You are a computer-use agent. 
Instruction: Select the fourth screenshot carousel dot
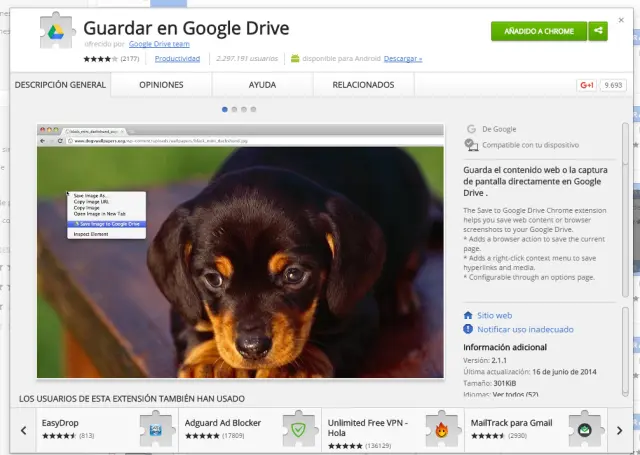pyautogui.click(x=253, y=108)
